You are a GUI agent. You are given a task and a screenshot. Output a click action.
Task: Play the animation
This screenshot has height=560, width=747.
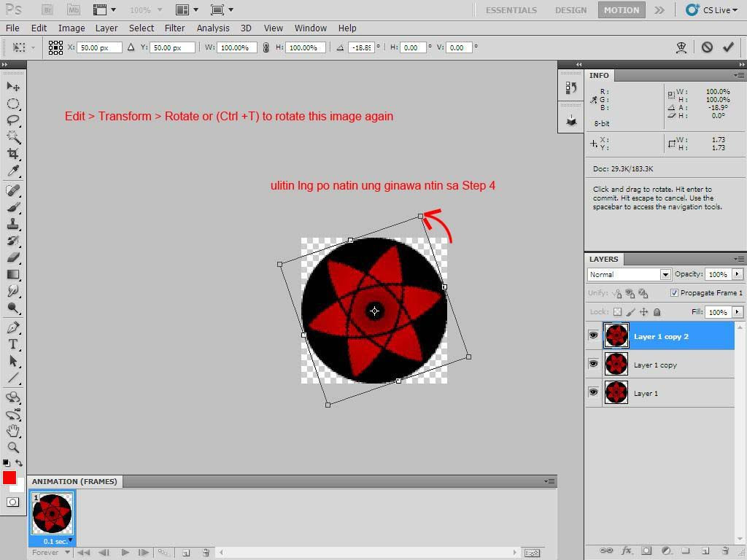[x=125, y=553]
